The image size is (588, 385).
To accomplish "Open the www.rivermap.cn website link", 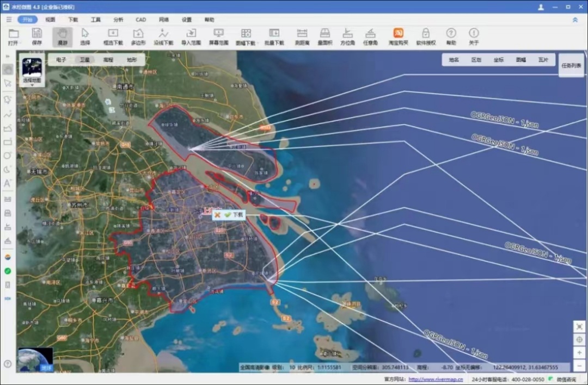I will point(436,379).
